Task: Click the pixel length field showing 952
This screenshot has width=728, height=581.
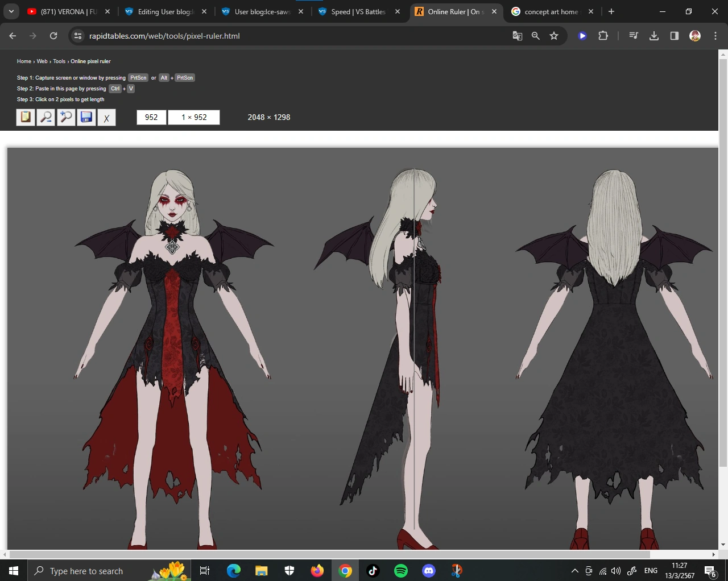Action: pos(151,117)
